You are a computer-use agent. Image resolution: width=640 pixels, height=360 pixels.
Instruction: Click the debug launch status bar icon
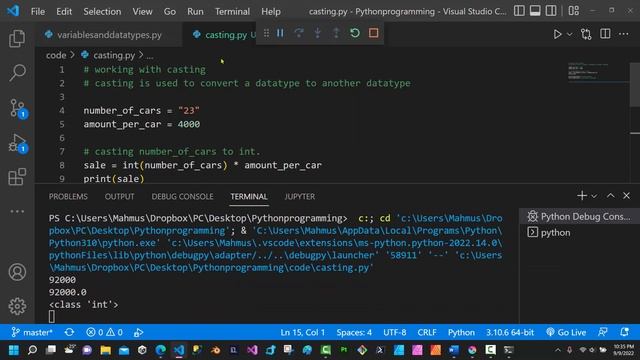138,333
